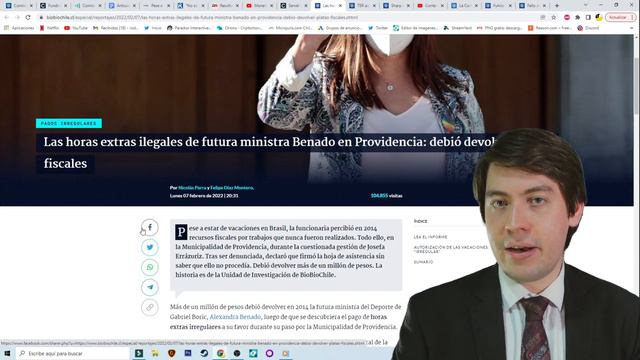Image resolution: width=640 pixels, height=360 pixels.
Task: Switch to the first browser tab
Action: point(18,6)
